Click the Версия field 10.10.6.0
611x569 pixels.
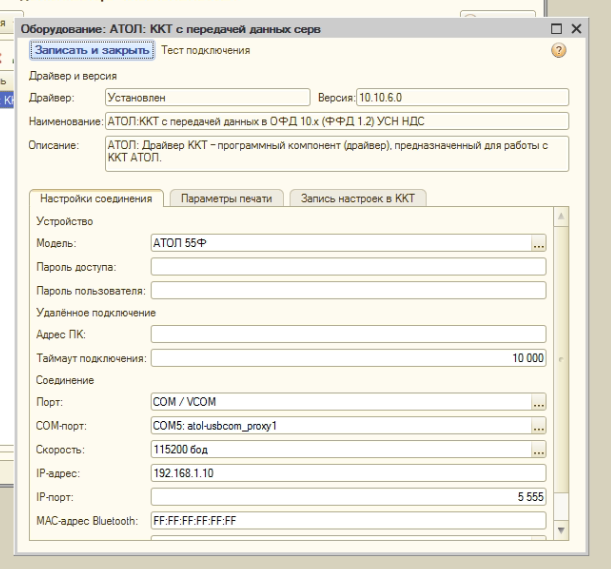pos(463,97)
